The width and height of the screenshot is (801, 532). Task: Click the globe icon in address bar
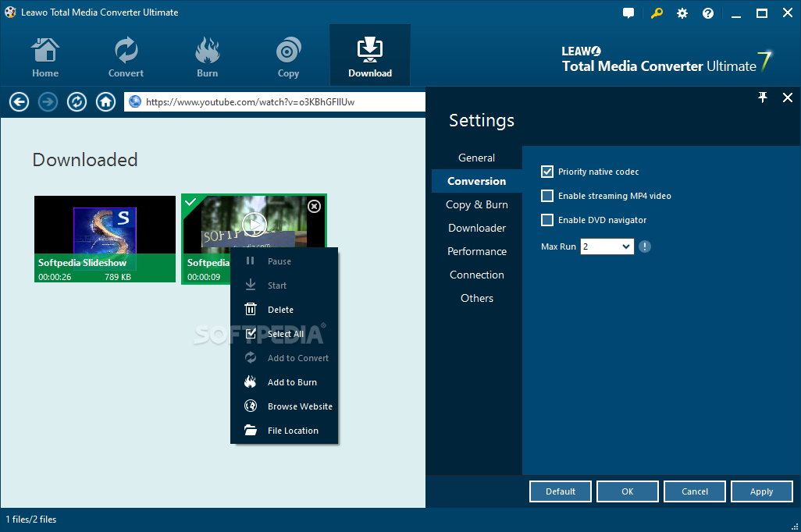[135, 101]
